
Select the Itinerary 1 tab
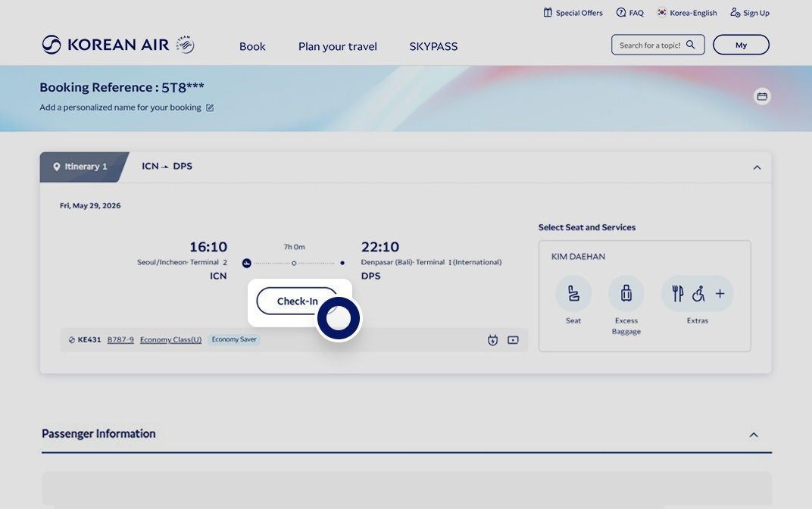click(x=84, y=167)
